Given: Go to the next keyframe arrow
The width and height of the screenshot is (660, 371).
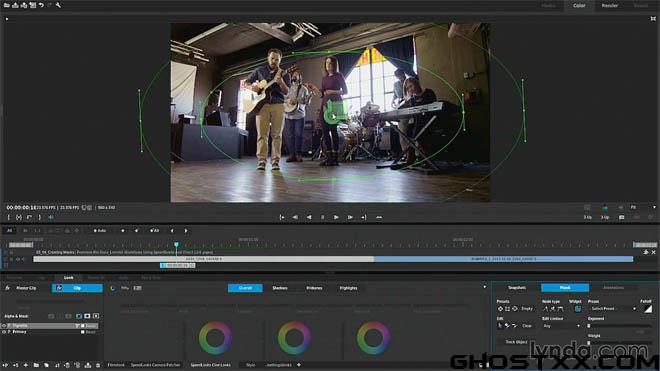Looking at the screenshot, I should coord(186,231).
